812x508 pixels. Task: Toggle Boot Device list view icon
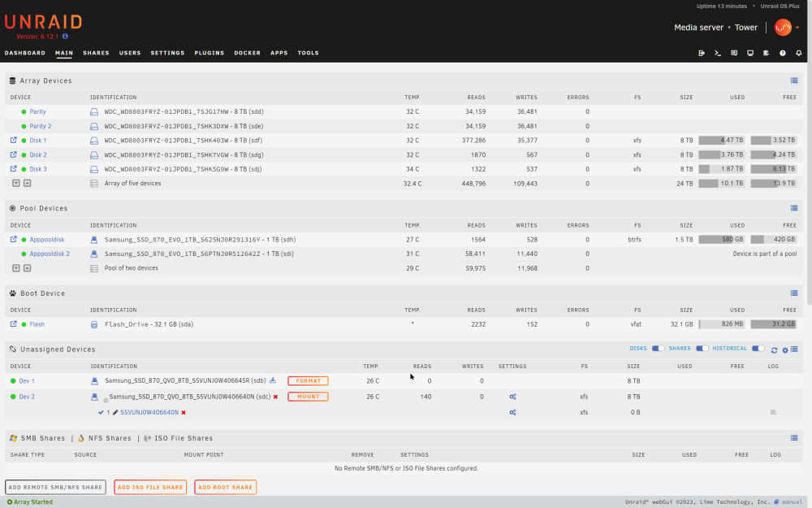click(x=794, y=293)
